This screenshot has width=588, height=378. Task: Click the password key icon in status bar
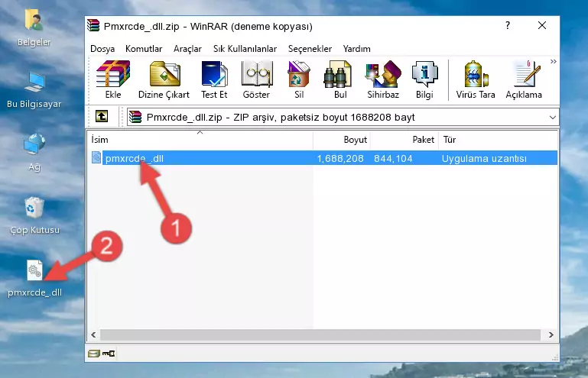[109, 354]
